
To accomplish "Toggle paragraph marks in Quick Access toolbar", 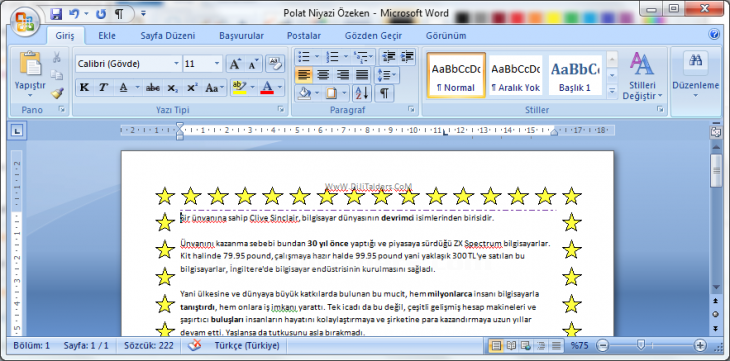I will pos(119,14).
